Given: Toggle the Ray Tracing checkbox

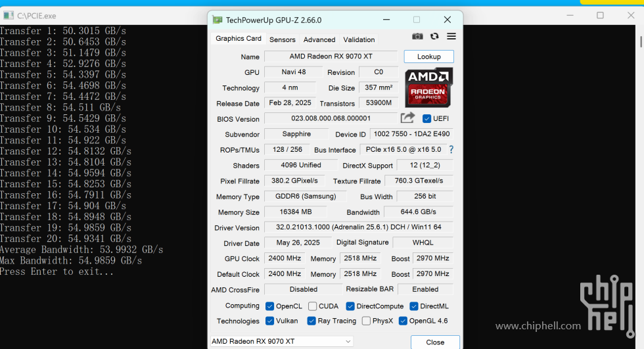Looking at the screenshot, I should [x=311, y=321].
